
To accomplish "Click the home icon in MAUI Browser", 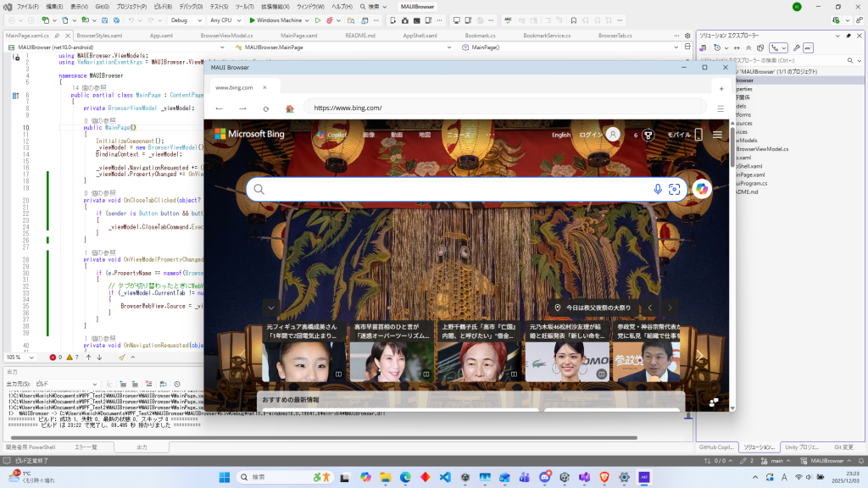I will (290, 108).
